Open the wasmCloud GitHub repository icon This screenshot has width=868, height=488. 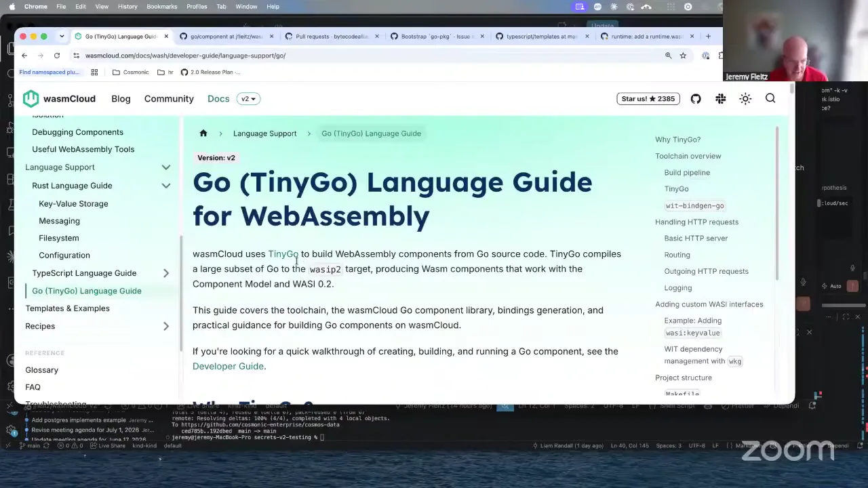[696, 99]
